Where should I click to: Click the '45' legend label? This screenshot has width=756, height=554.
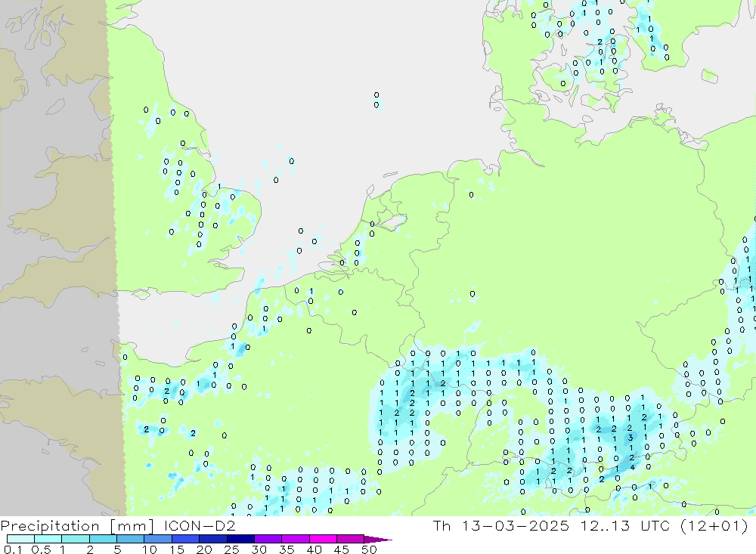[x=342, y=549]
